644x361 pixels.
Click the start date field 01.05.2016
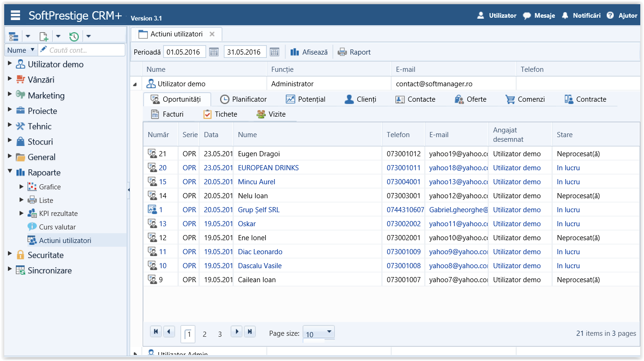click(185, 52)
